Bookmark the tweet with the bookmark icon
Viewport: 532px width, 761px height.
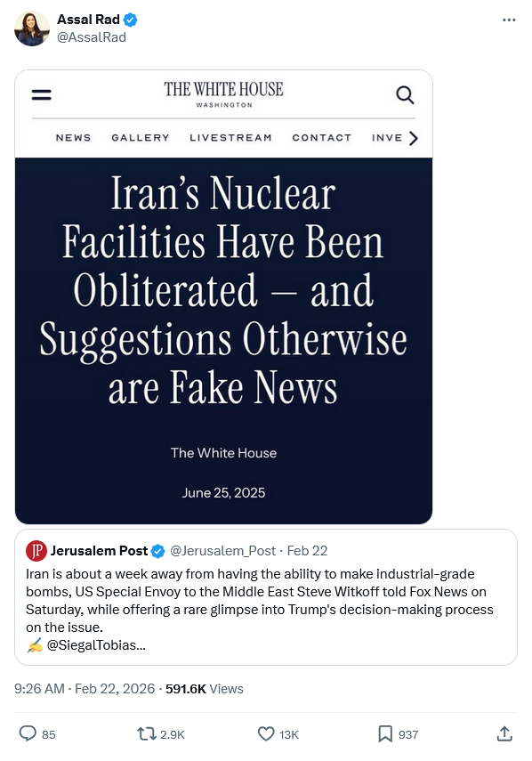[x=384, y=733]
